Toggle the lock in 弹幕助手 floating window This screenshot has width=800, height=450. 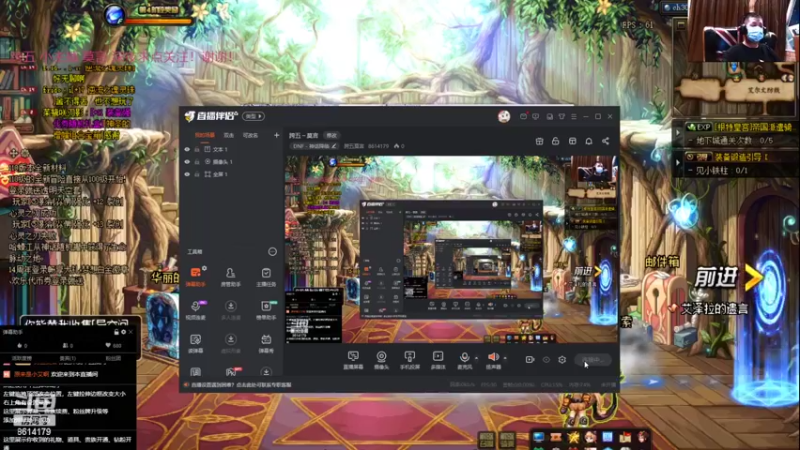coord(116,332)
